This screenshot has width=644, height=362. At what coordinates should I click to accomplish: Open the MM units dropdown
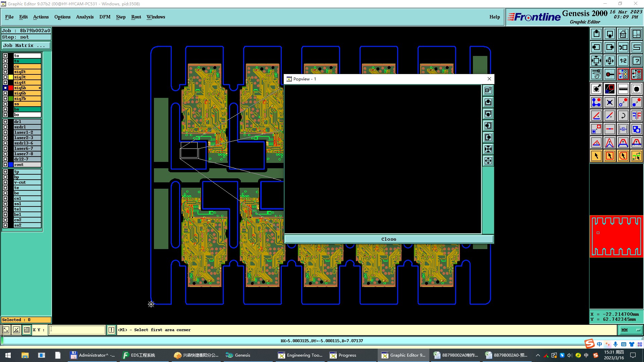(630, 330)
